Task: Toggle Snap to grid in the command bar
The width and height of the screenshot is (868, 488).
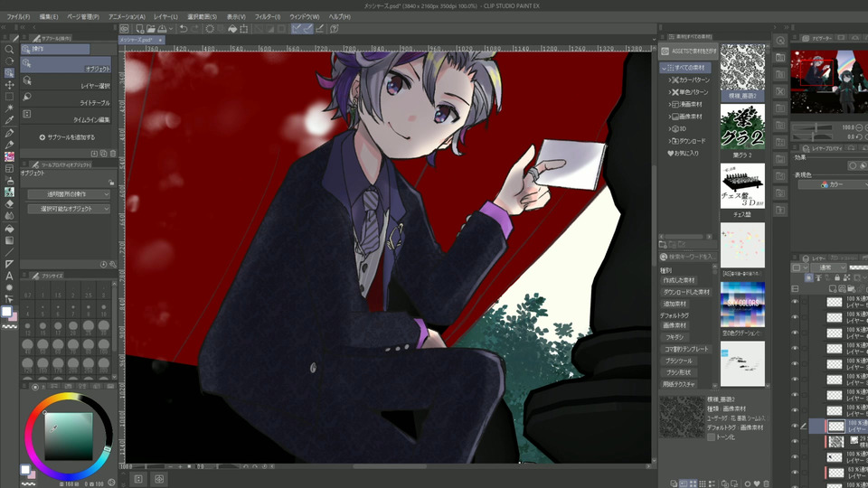Action: (319, 29)
